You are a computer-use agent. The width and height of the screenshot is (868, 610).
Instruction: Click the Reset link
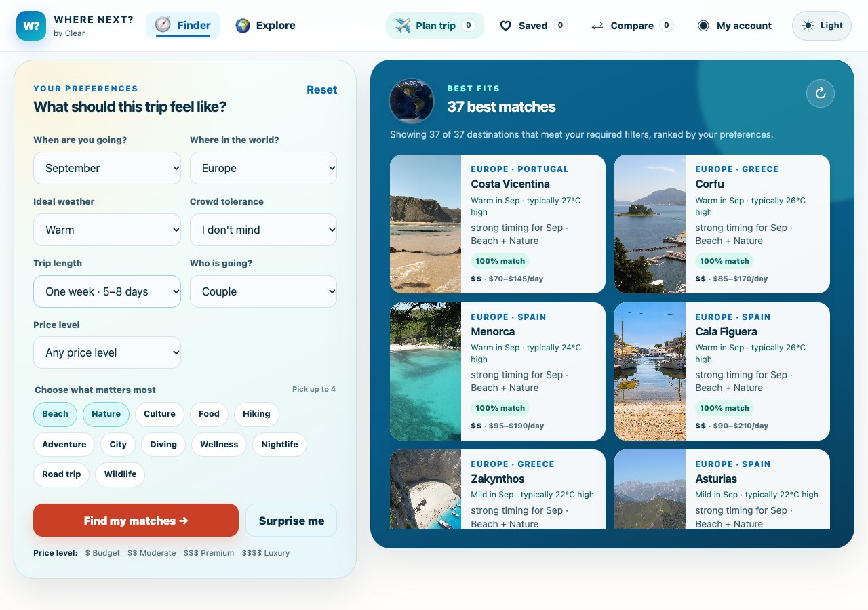pos(321,89)
